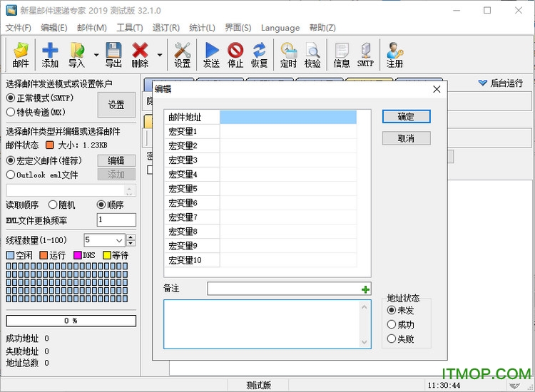
Task: Open the SMTP toolbar icon
Action: coord(365,54)
